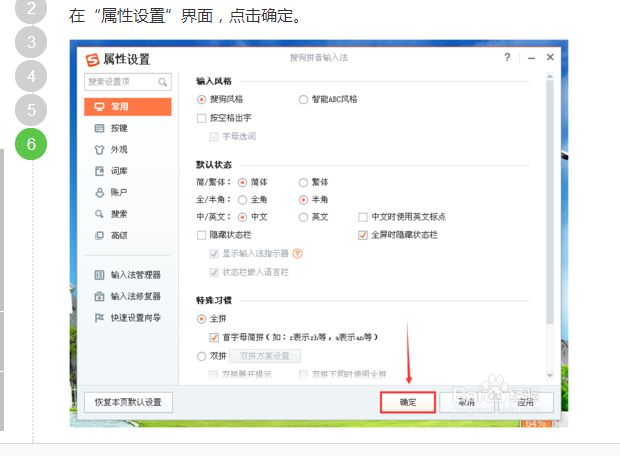Viewport: 620px width, 456px height.
Task: Select the 智能ABC风格 radio button
Action: tap(303, 99)
